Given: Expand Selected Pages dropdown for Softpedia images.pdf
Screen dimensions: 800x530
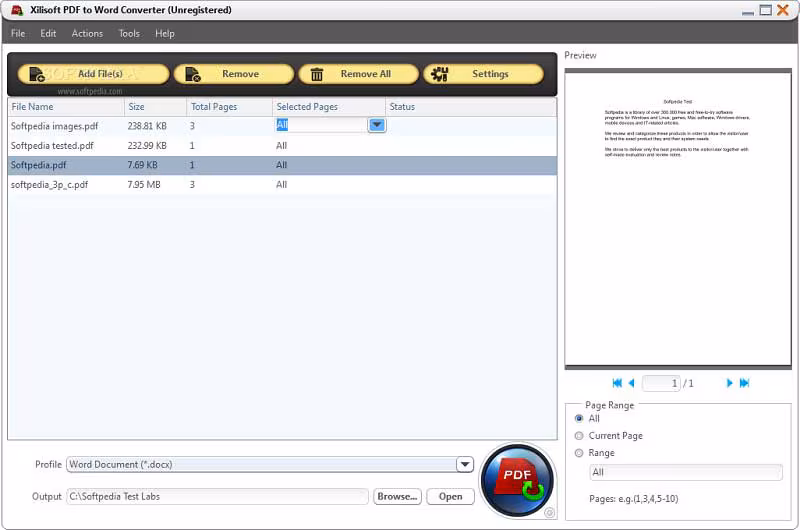Looking at the screenshot, I should pyautogui.click(x=377, y=125).
